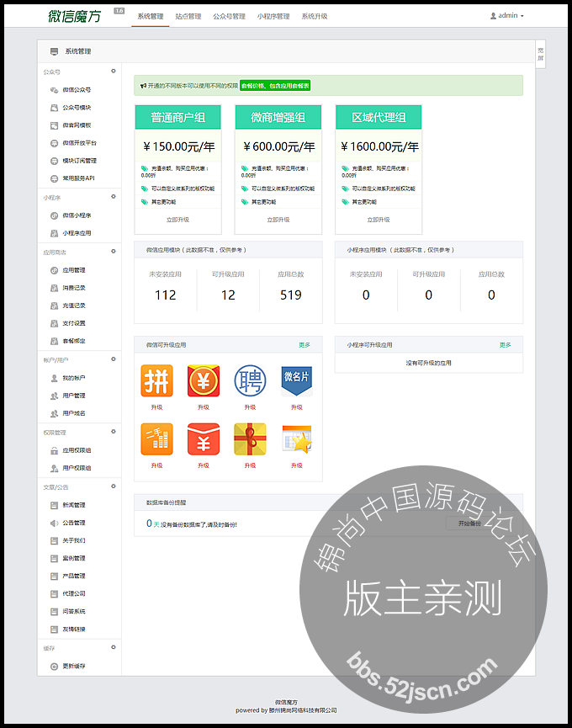Click the calendar star app icon

tap(297, 438)
